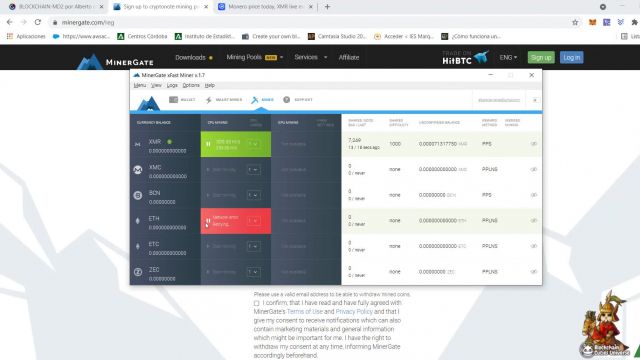Toggle BCN row visibility eye icon

(x=533, y=195)
